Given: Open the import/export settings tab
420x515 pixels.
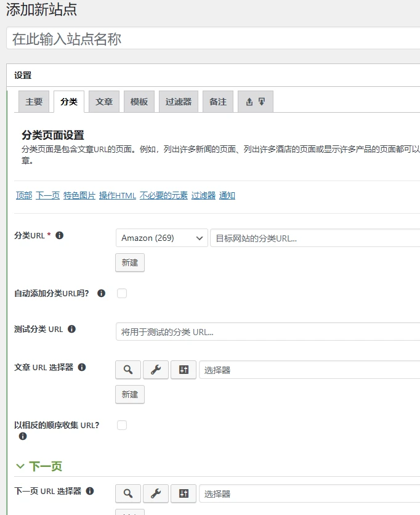Looking at the screenshot, I should (256, 102).
